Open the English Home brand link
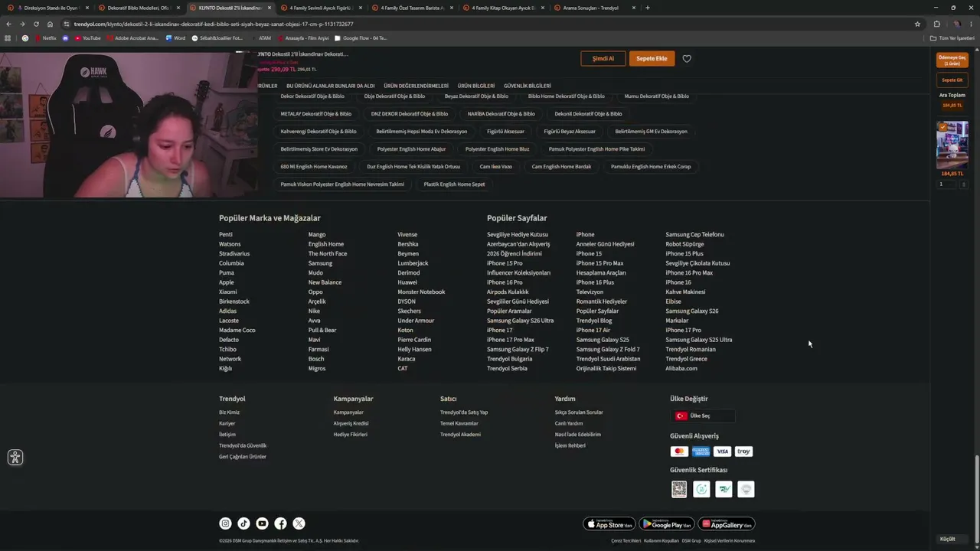 point(326,244)
